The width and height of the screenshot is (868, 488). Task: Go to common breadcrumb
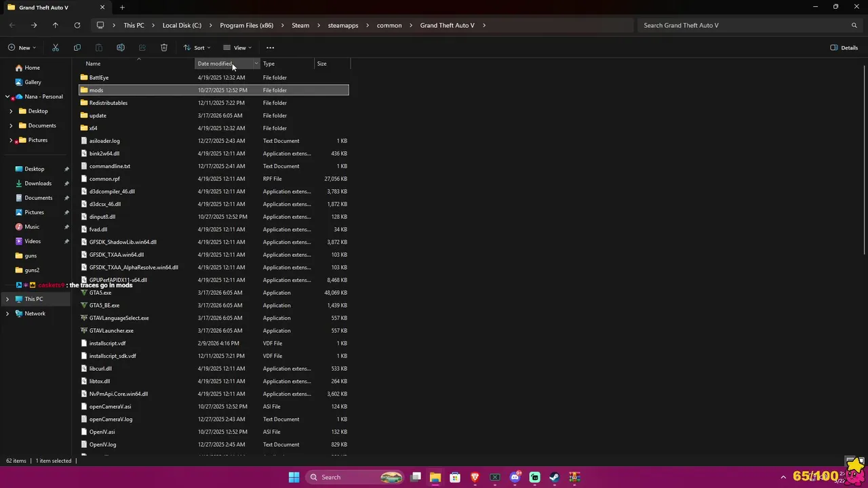click(389, 25)
